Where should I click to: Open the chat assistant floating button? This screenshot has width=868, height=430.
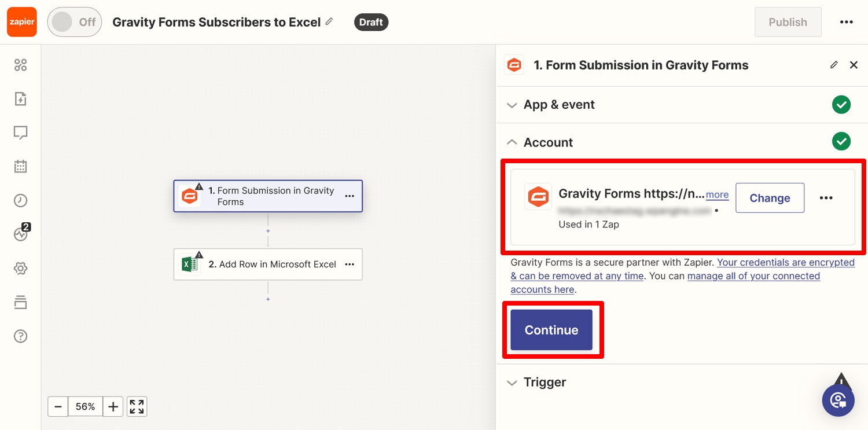click(838, 400)
